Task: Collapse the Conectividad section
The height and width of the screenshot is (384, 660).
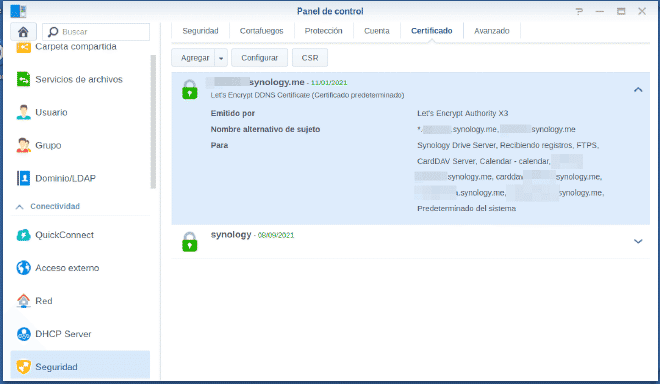Action: pos(20,207)
